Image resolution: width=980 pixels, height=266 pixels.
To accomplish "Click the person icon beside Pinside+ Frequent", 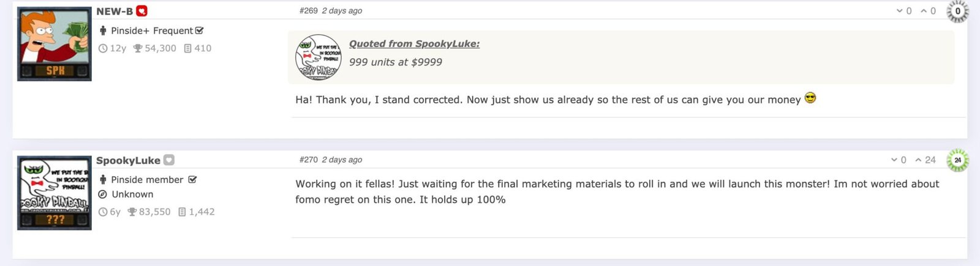I will (103, 31).
